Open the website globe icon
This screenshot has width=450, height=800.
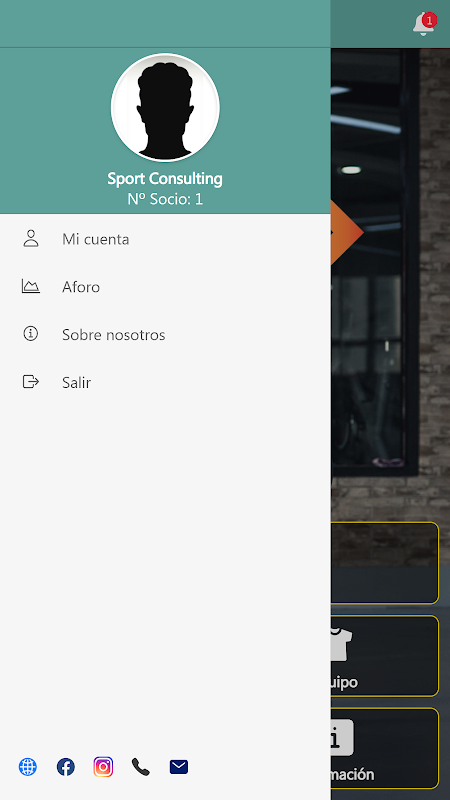tap(28, 767)
